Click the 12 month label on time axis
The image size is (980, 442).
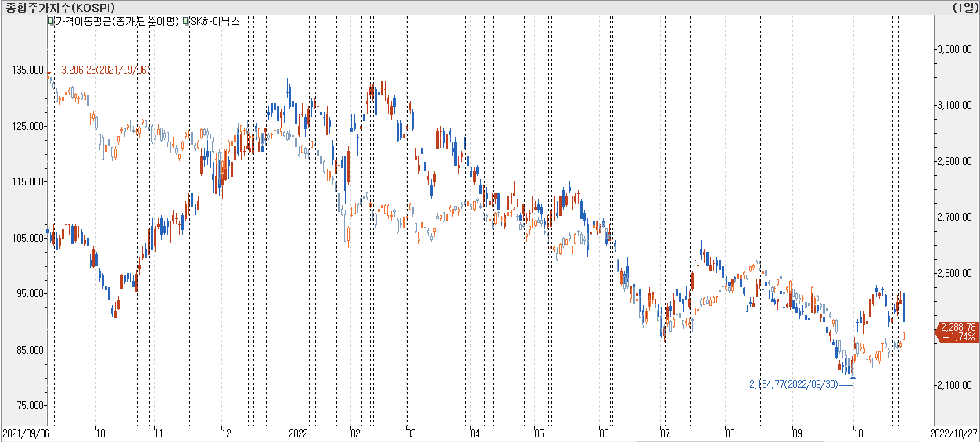click(226, 434)
